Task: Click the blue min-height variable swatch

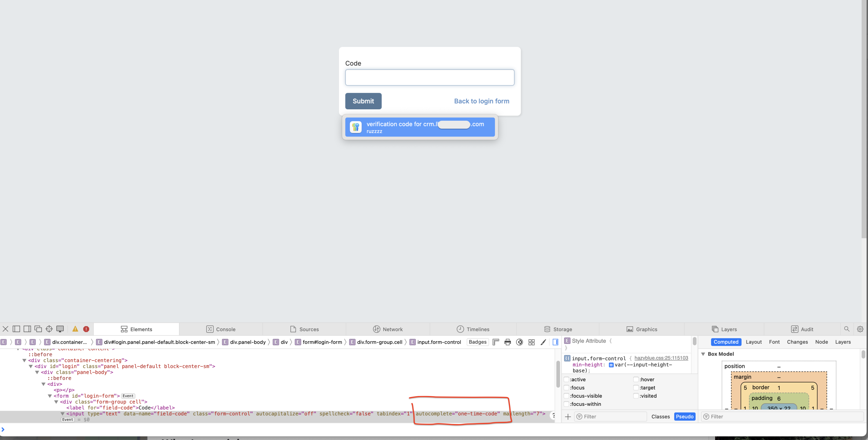Action: (x=611, y=365)
